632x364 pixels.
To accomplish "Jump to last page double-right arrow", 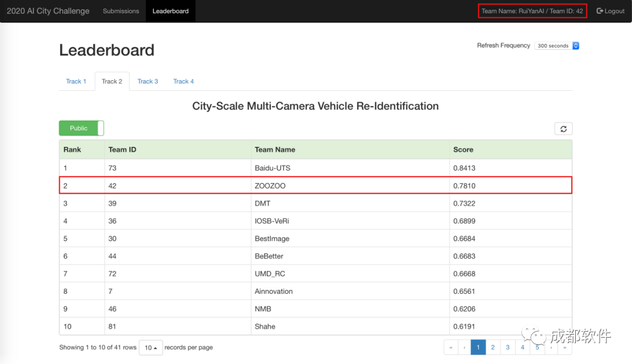I will tap(565, 348).
